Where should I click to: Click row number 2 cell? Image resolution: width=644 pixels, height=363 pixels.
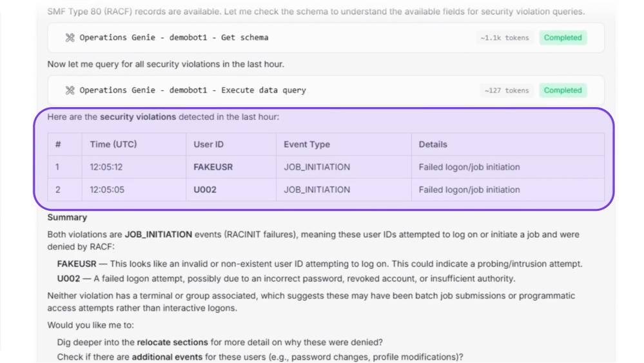(65, 190)
